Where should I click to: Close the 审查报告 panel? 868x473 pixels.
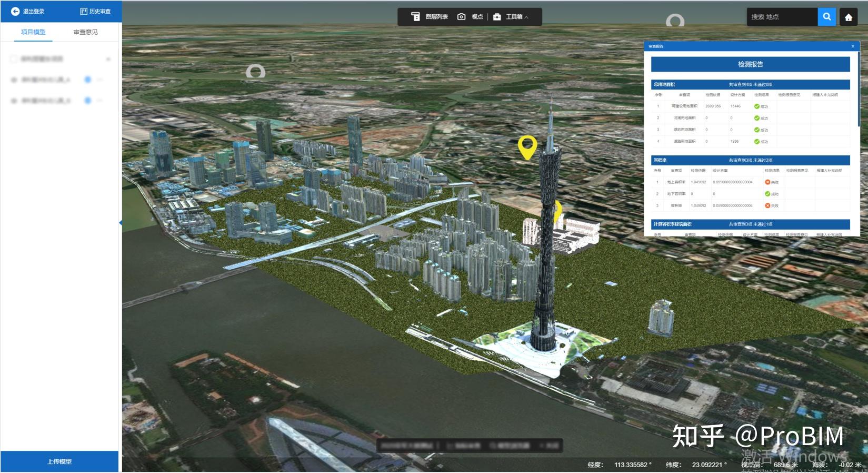coord(853,46)
